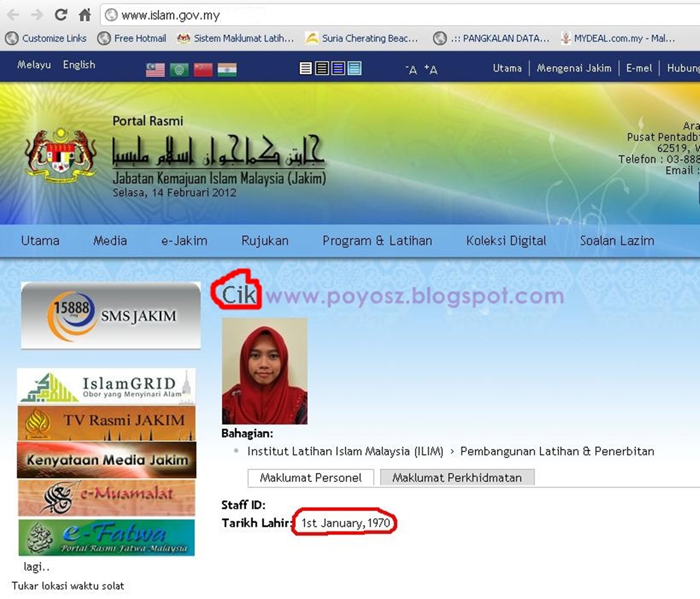
Task: Open the IslamGRID banner
Action: [106, 386]
